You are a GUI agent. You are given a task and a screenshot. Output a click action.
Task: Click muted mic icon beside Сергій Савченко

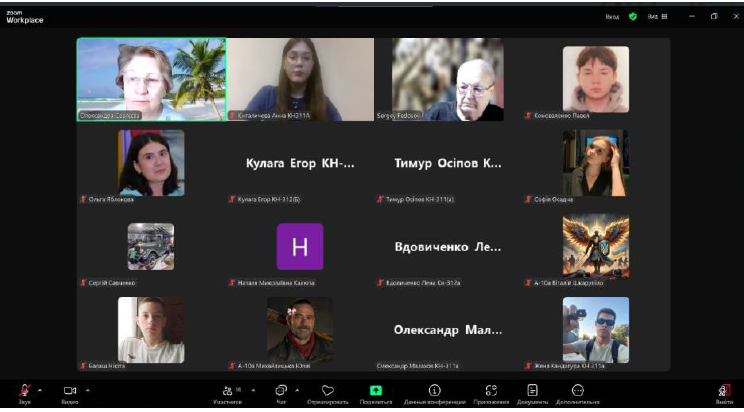pyautogui.click(x=83, y=283)
